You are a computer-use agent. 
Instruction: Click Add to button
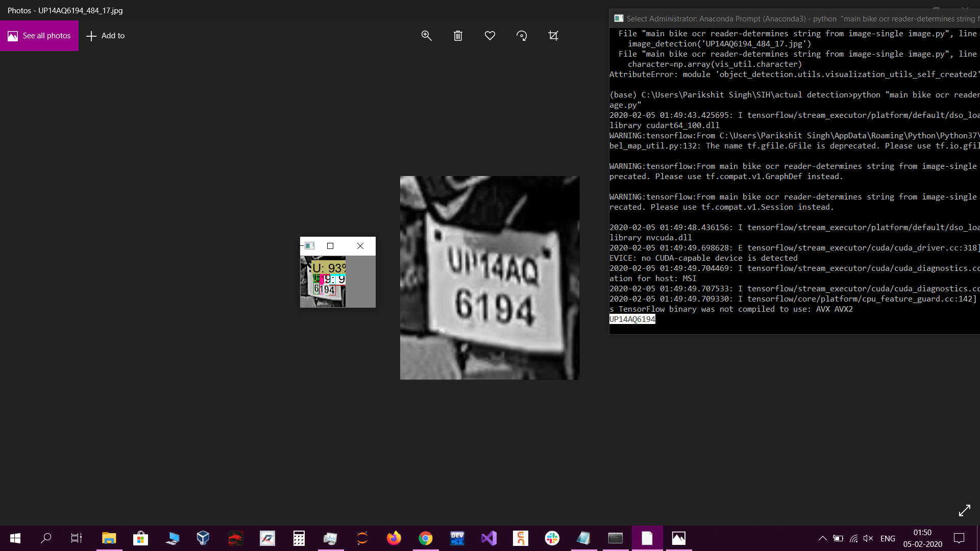coord(106,36)
